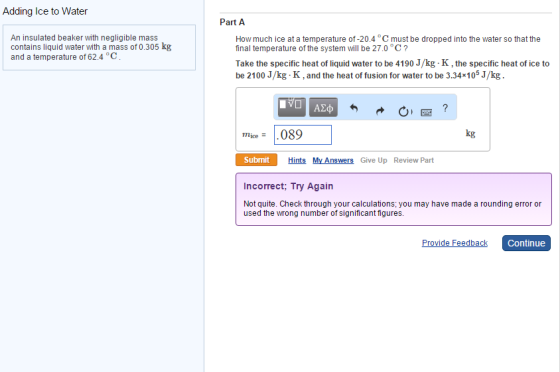Screen dimensions: 560x372
Task: Click the m_ice answer input field
Action: (303, 135)
